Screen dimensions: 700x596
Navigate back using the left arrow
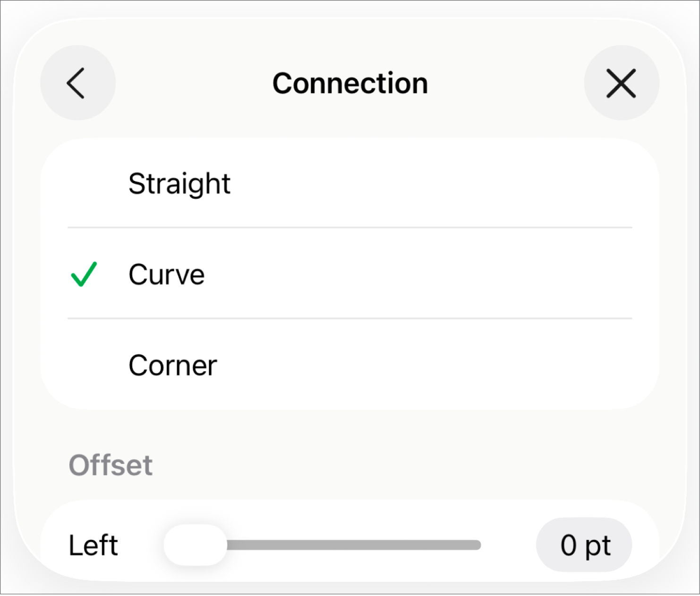77,83
